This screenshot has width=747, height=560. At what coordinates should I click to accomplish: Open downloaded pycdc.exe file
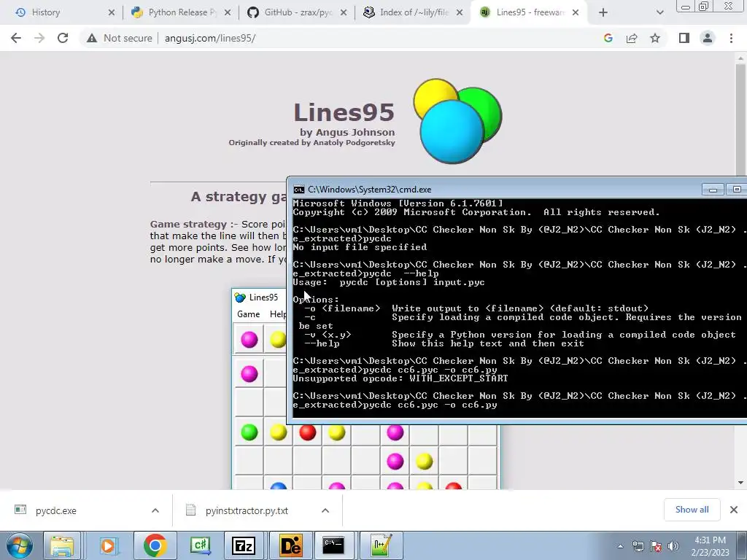click(x=55, y=510)
